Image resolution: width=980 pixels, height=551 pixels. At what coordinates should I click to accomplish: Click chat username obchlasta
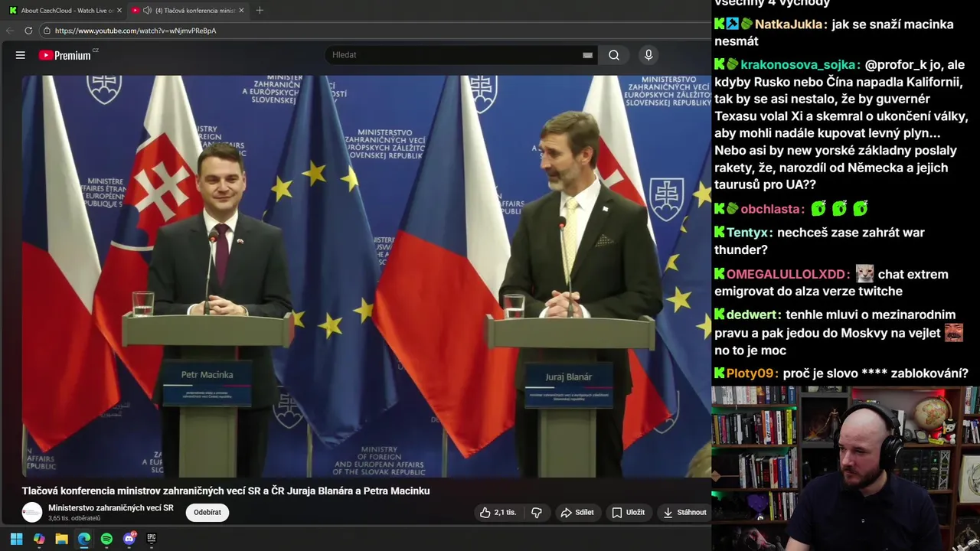(770, 209)
